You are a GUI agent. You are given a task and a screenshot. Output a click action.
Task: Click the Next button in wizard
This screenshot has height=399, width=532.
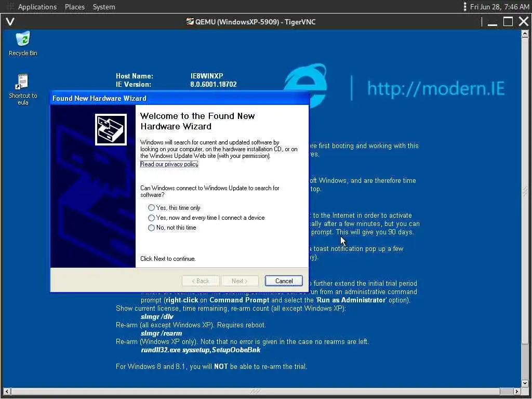240,281
